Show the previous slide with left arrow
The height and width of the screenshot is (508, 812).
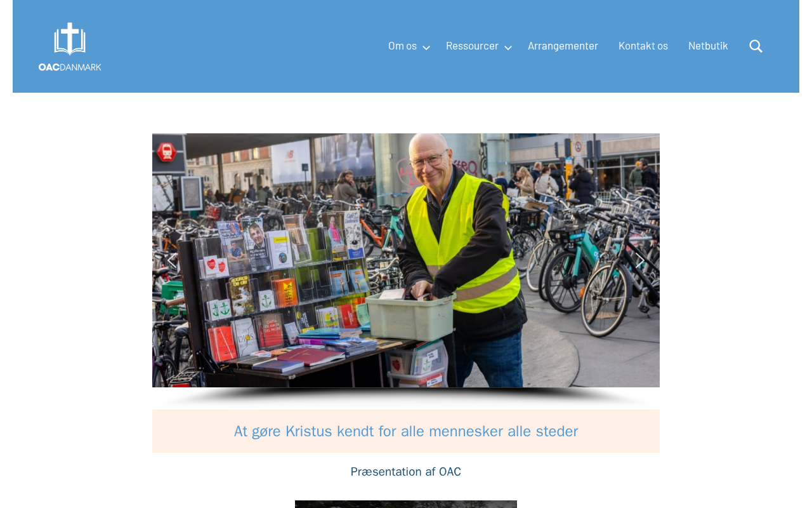click(x=171, y=260)
